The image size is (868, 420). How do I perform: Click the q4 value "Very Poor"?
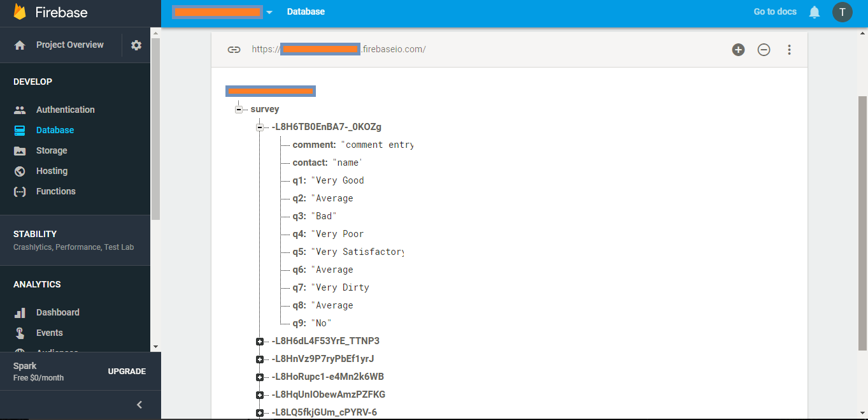pyautogui.click(x=338, y=234)
